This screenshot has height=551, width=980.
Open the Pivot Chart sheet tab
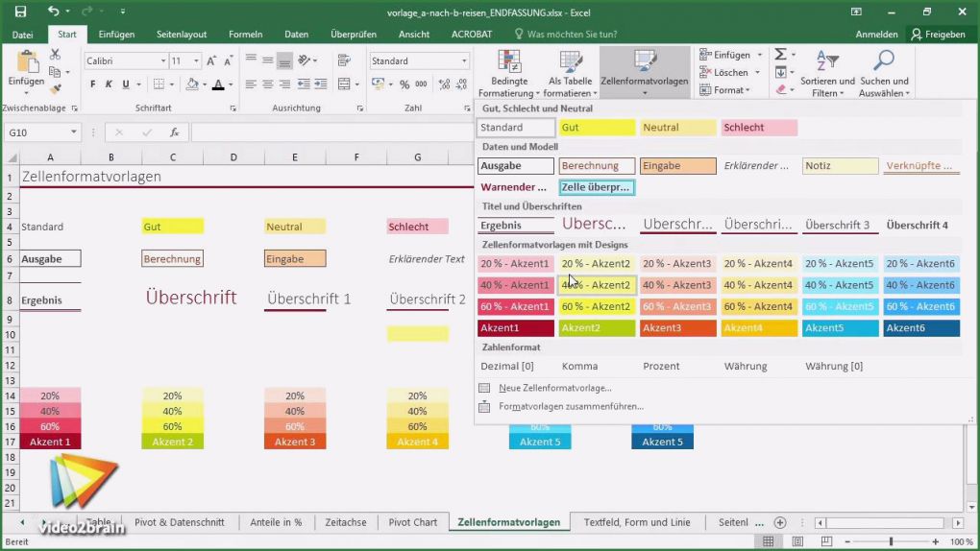pyautogui.click(x=412, y=522)
